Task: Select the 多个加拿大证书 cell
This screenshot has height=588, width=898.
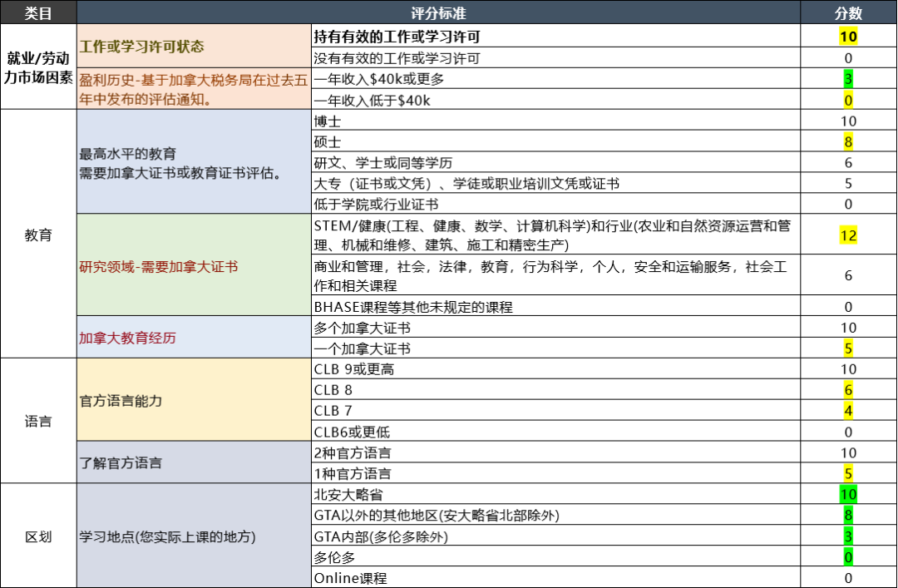Action: tap(555, 327)
